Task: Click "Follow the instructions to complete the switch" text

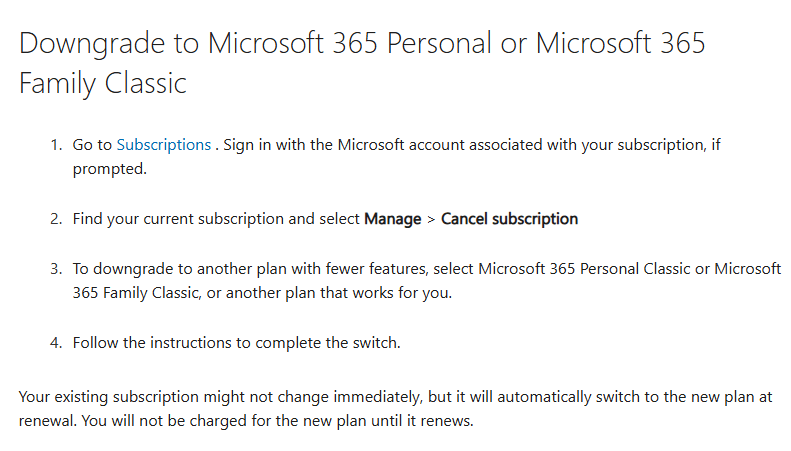Action: coord(236,343)
